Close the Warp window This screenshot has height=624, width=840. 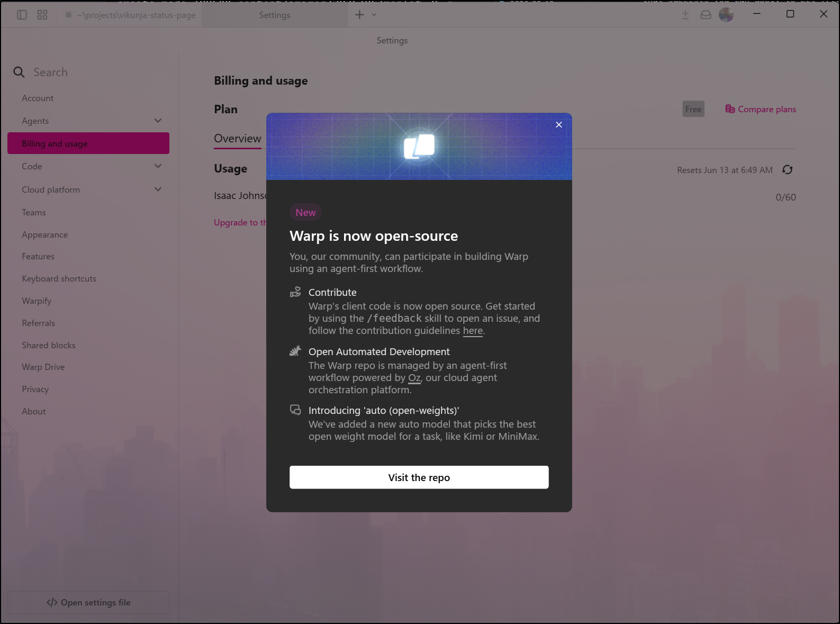click(824, 14)
